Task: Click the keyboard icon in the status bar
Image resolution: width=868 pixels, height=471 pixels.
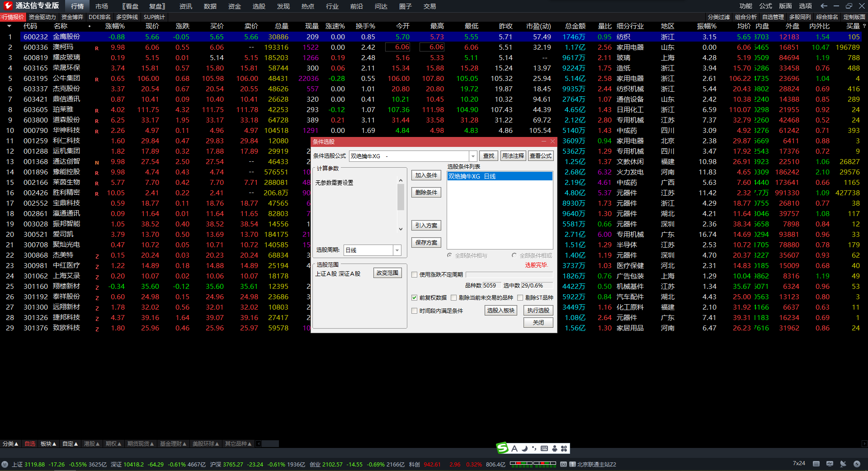Action: [816, 464]
